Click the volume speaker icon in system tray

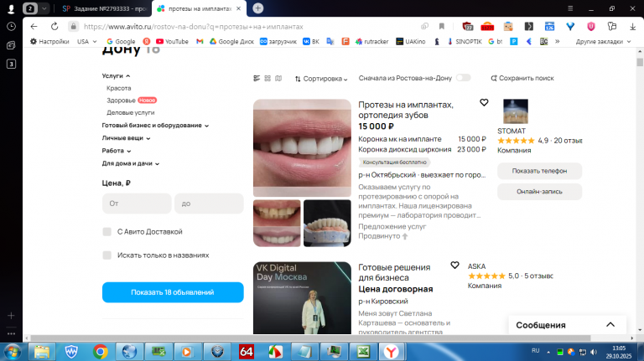click(594, 352)
